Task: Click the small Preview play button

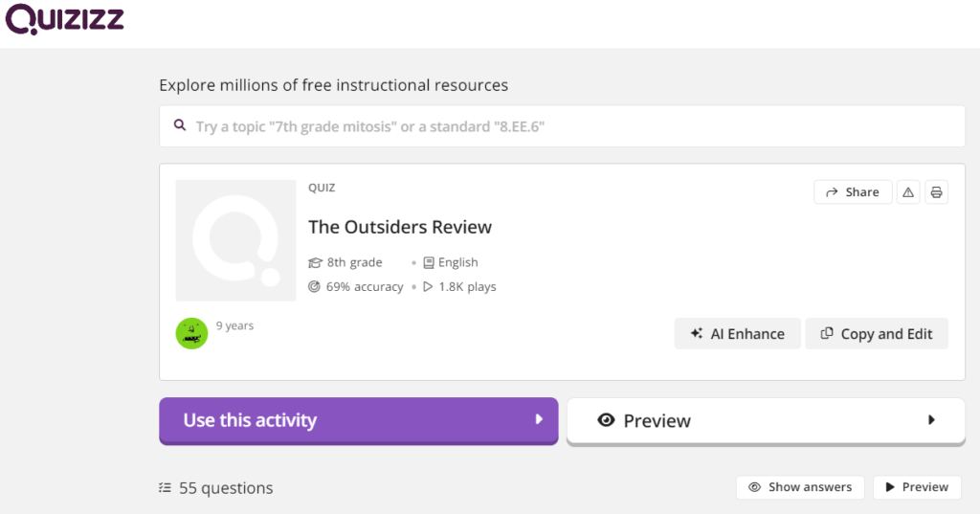Action: point(916,487)
